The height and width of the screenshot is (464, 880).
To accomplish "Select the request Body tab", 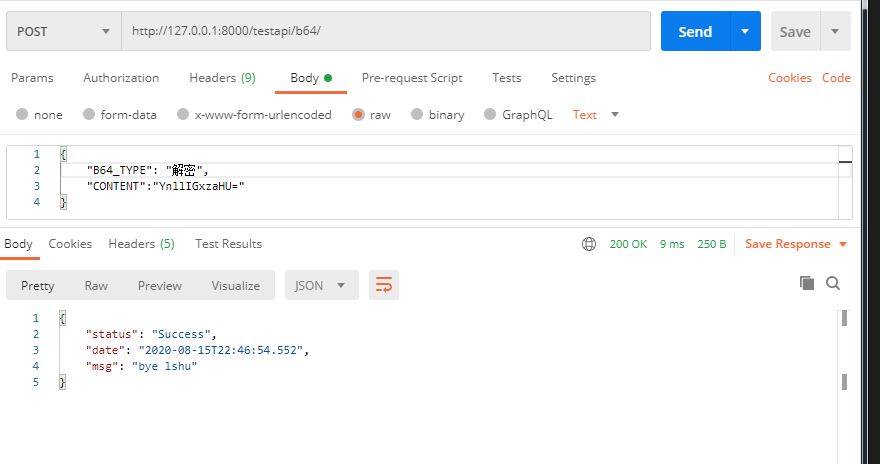I will click(x=311, y=78).
